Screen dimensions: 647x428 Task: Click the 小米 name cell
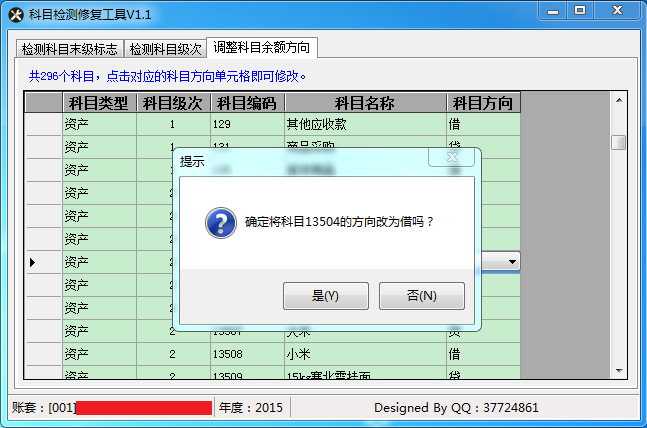pyautogui.click(x=365, y=354)
